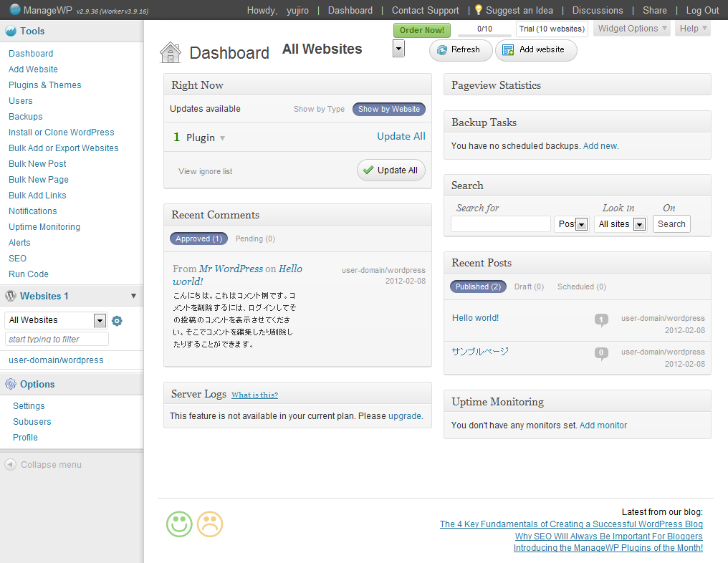Screen dimensions: 728x563
Task: Open Backups in Tools menu
Action: click(x=26, y=117)
